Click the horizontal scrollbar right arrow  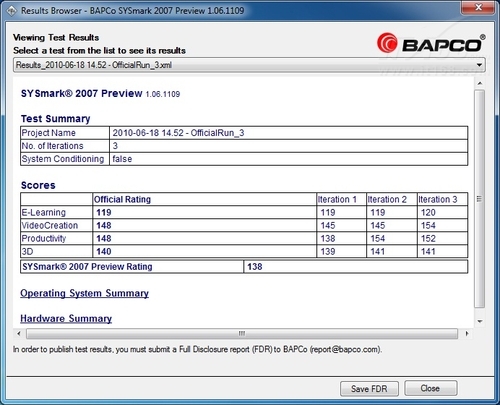(x=467, y=333)
